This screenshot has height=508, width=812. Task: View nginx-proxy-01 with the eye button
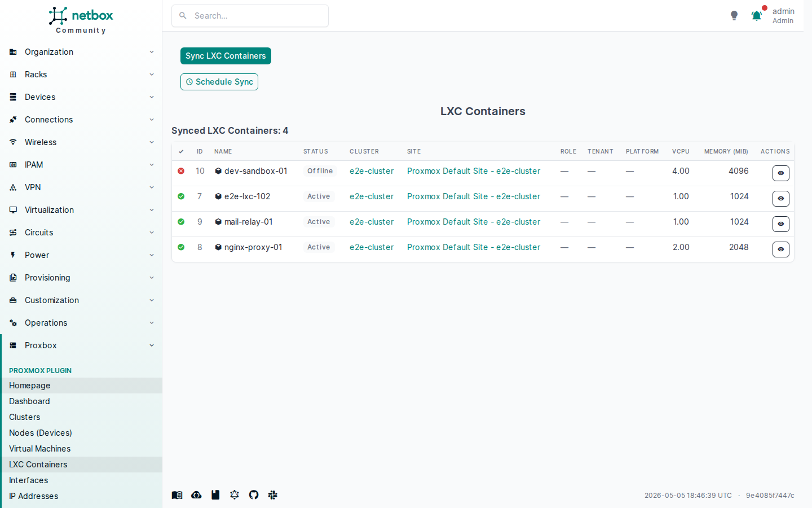[780, 249]
